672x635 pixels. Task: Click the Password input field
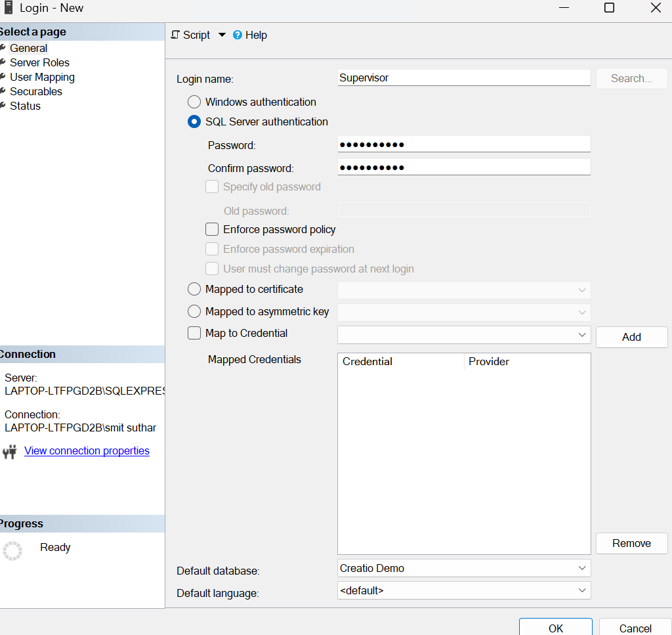point(464,144)
